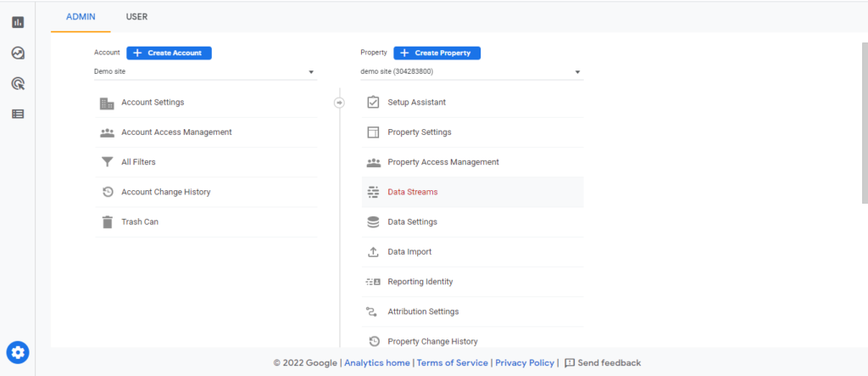The width and height of the screenshot is (868, 376).
Task: Click the Property Change History clock icon
Action: tap(374, 341)
